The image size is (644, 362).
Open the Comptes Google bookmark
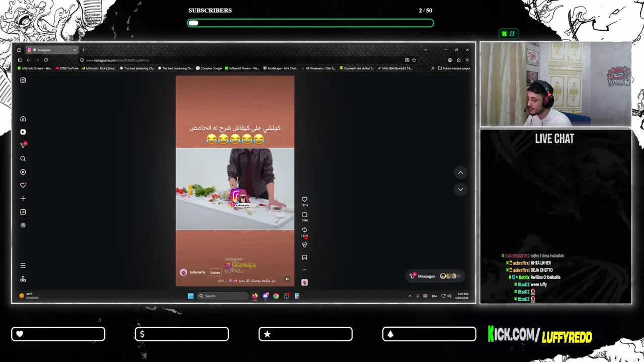(209, 68)
